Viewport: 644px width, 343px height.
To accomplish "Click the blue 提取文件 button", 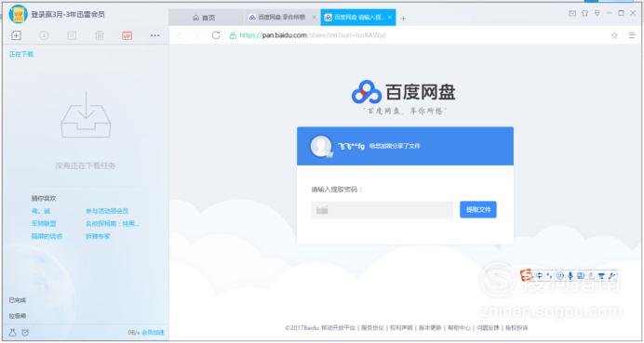I will coord(478,210).
